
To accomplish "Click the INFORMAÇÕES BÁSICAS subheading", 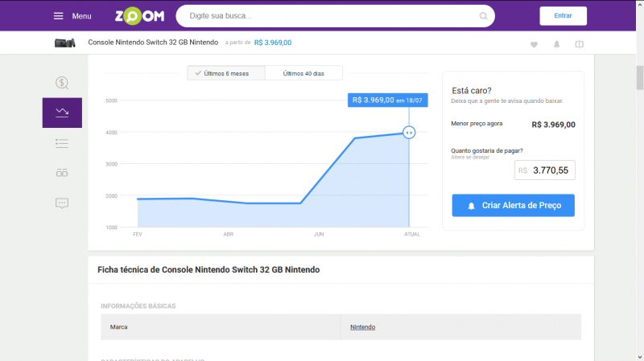I will pyautogui.click(x=138, y=306).
